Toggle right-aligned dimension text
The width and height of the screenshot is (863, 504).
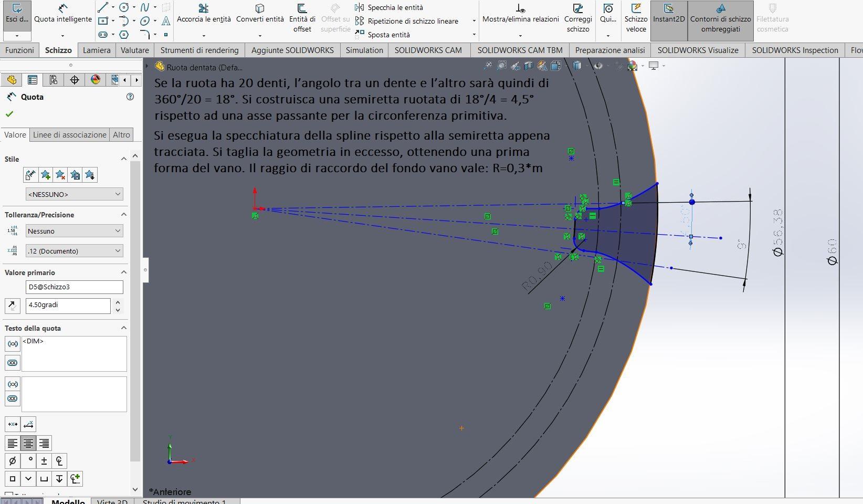[x=44, y=443]
